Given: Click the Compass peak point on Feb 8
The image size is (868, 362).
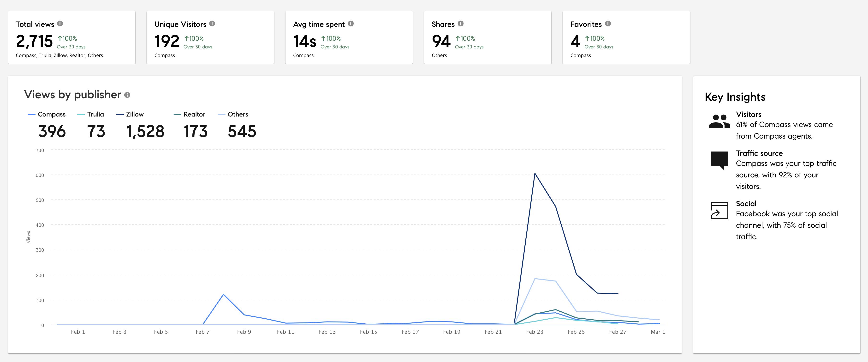Looking at the screenshot, I should tap(223, 294).
